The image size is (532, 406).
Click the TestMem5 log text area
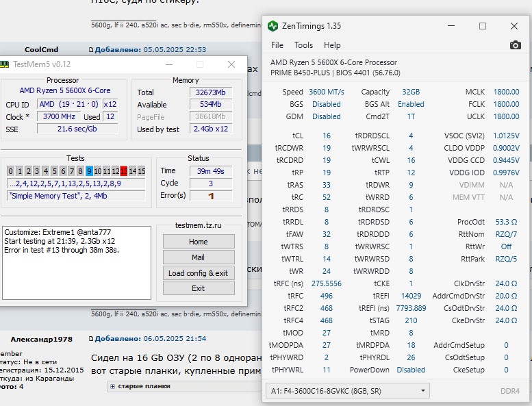click(77, 263)
